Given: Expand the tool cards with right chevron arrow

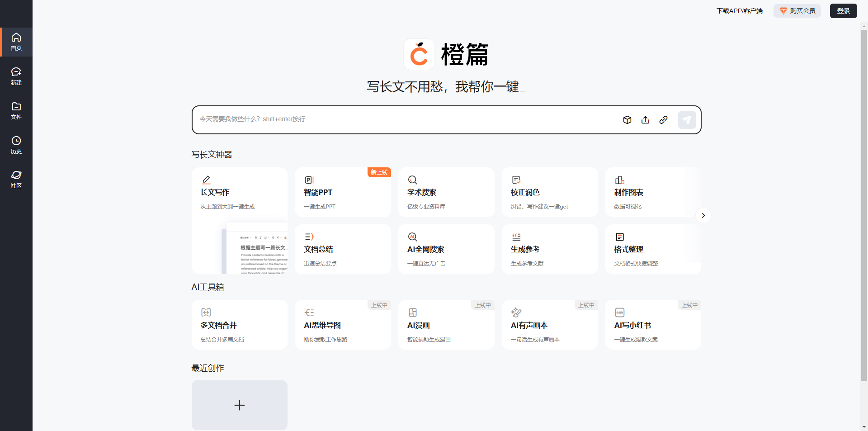Looking at the screenshot, I should [703, 216].
